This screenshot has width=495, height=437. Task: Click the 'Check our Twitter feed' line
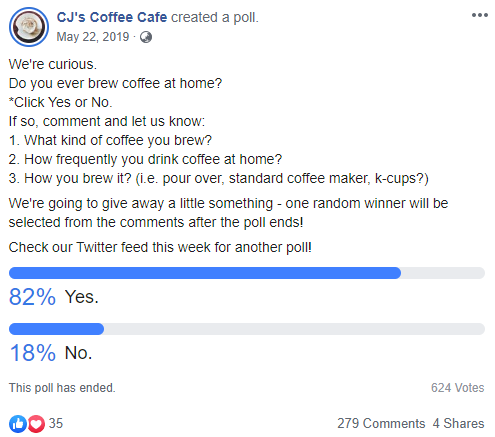click(160, 247)
